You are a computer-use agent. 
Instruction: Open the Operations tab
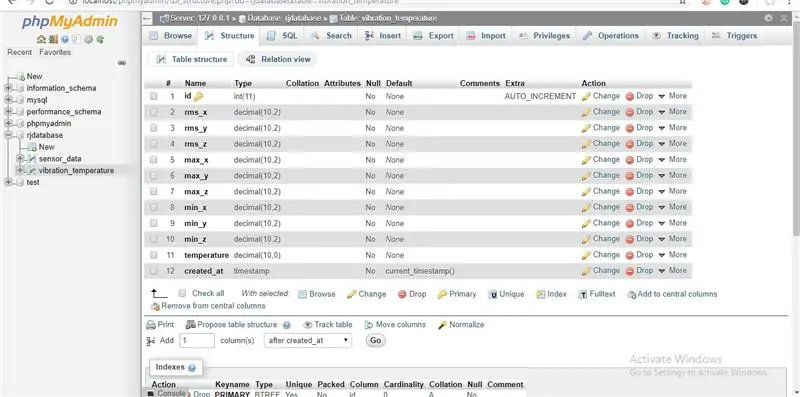point(611,36)
